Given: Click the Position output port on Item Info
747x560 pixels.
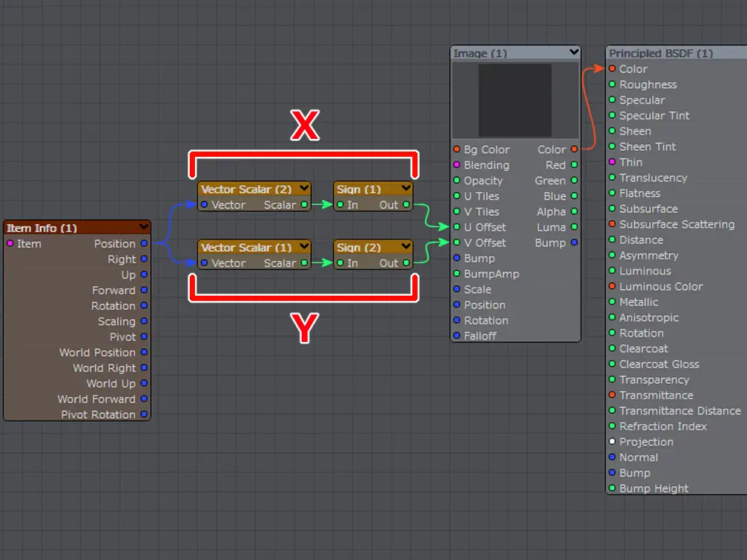Looking at the screenshot, I should [144, 243].
